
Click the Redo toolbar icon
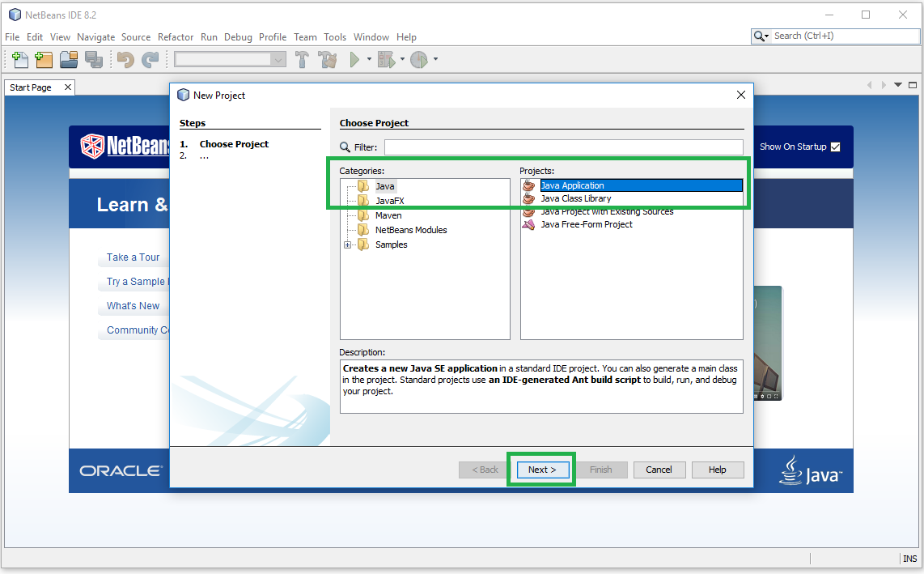(x=150, y=60)
